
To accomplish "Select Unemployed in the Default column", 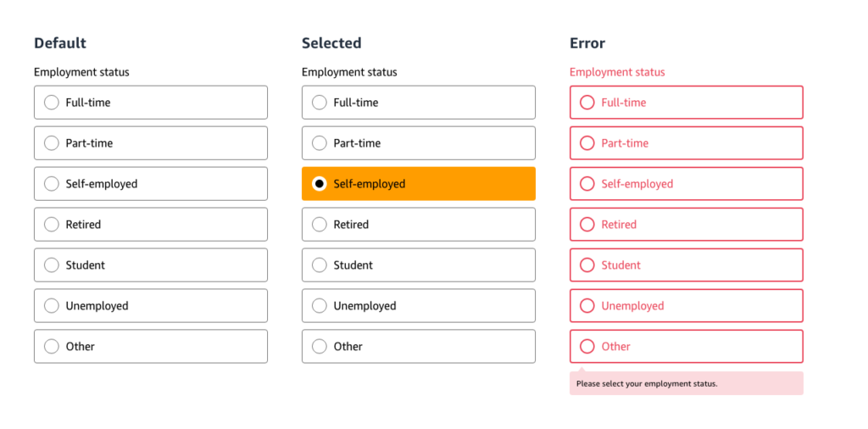I will pyautogui.click(x=52, y=306).
